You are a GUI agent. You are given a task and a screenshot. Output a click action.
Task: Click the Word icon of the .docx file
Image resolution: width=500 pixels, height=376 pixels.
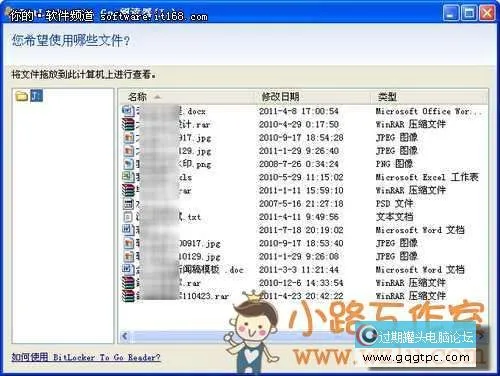(128, 111)
